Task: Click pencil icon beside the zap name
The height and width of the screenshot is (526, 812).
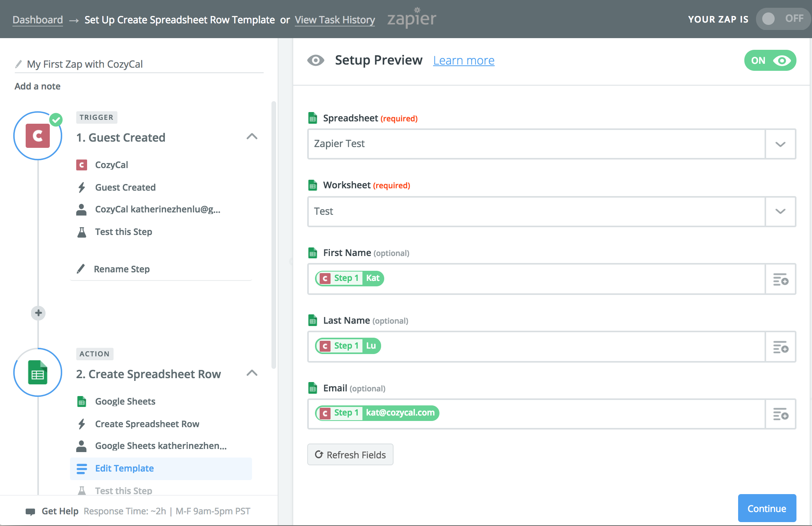Action: click(x=18, y=64)
